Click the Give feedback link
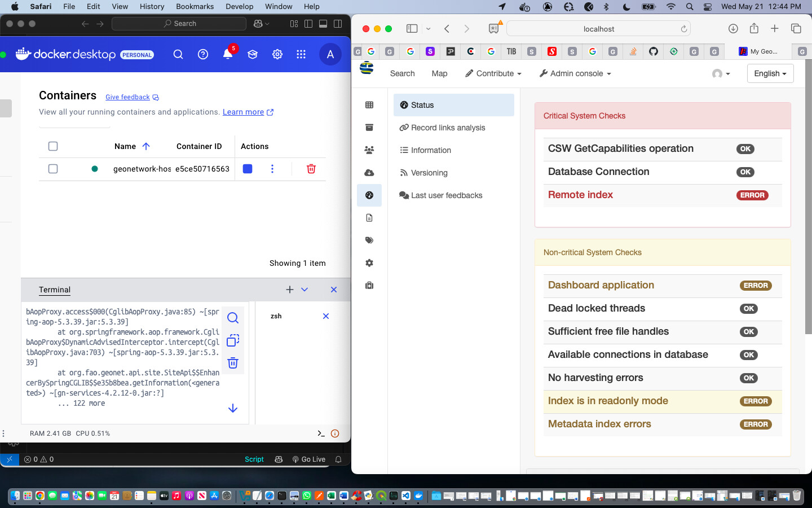The width and height of the screenshot is (812, 508). pyautogui.click(x=127, y=97)
